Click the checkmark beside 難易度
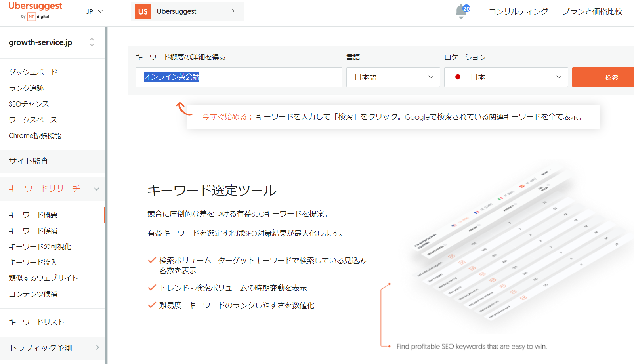This screenshot has width=634, height=364. pos(152,305)
